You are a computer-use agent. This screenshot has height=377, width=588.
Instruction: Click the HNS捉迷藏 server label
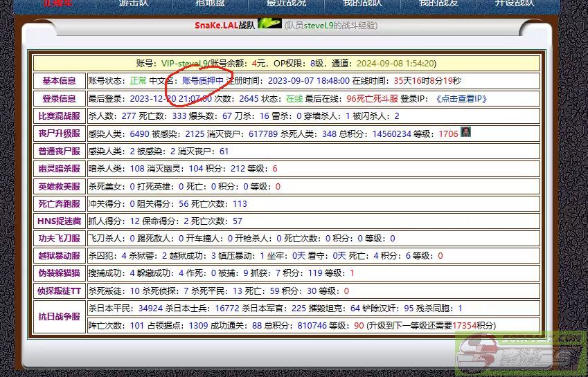click(x=59, y=221)
